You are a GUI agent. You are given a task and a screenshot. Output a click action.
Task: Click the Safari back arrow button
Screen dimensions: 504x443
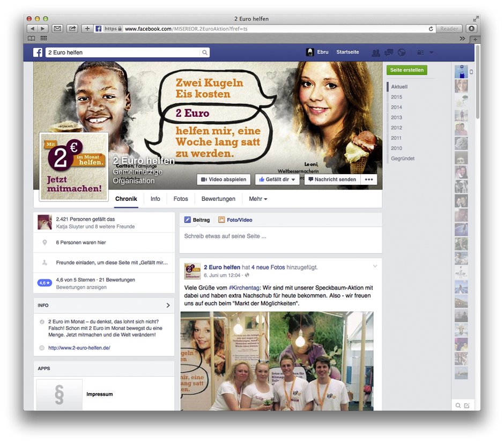(x=32, y=28)
